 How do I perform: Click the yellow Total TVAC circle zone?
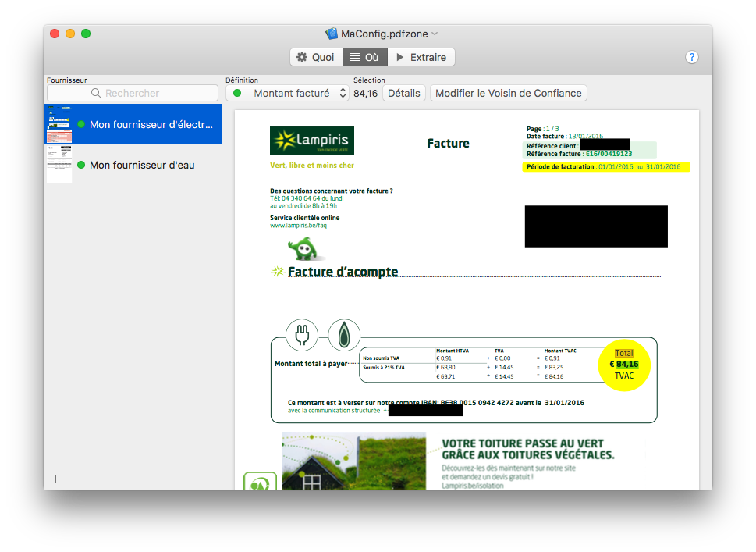(624, 365)
